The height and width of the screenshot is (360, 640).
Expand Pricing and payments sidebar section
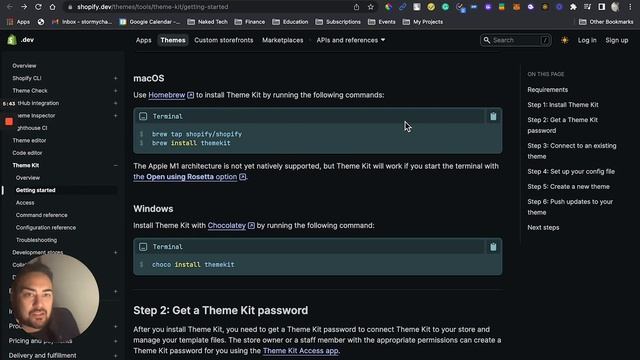116,341
